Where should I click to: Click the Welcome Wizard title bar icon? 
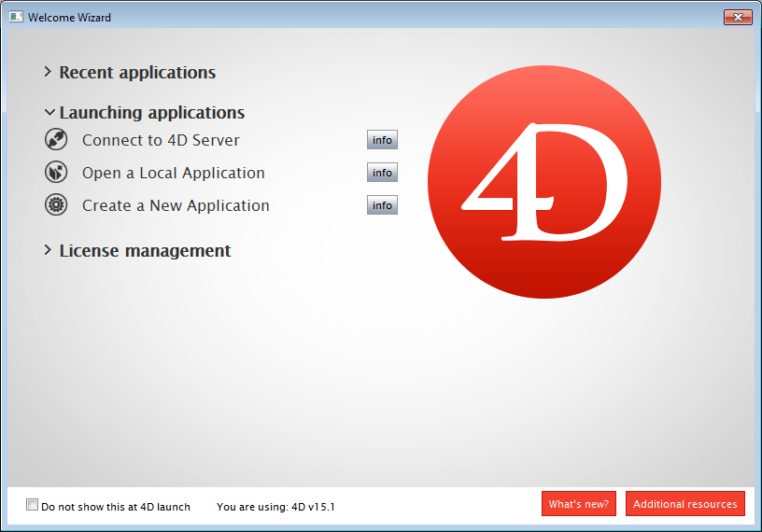point(16,18)
